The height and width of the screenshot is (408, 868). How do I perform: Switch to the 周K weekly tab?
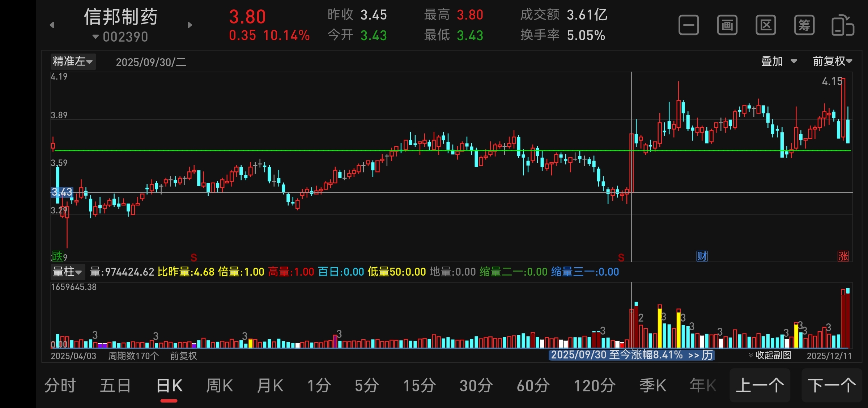(220, 386)
